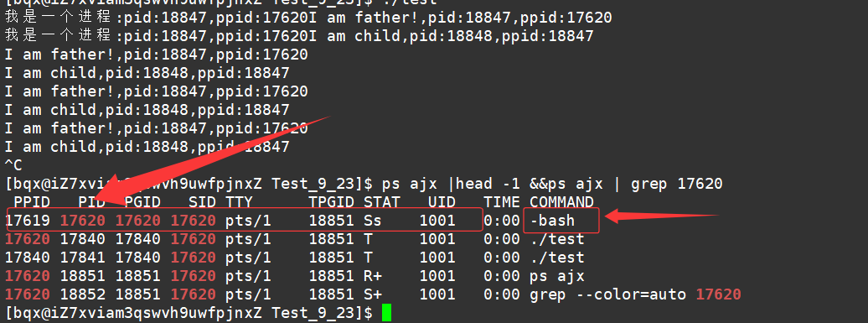The height and width of the screenshot is (323, 868).
Task: Click the green cursor block at the prompt
Action: tap(386, 312)
